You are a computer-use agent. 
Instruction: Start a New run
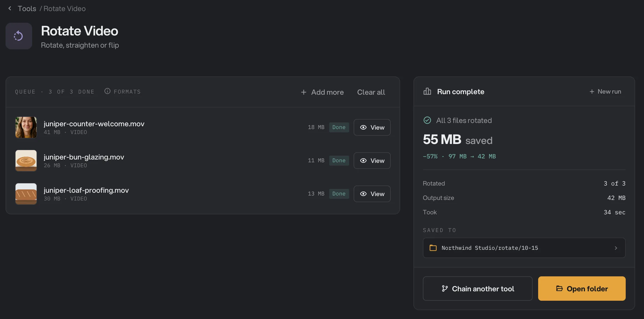point(605,91)
